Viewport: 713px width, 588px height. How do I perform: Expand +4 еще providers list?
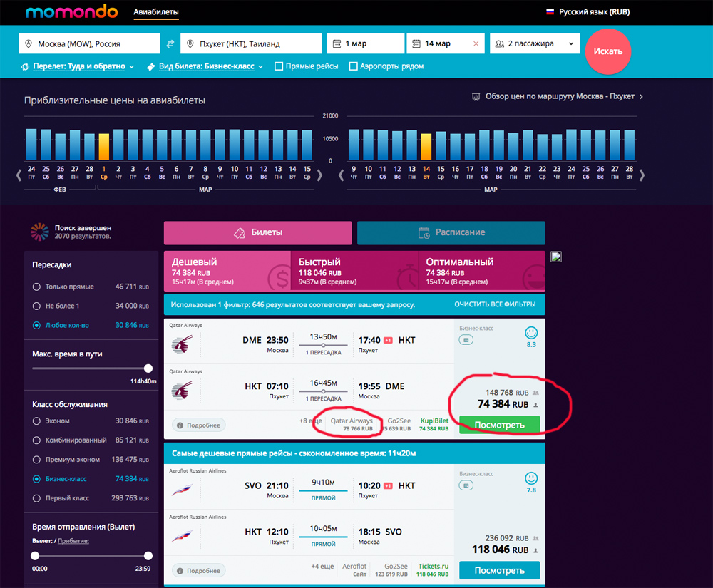click(x=322, y=567)
